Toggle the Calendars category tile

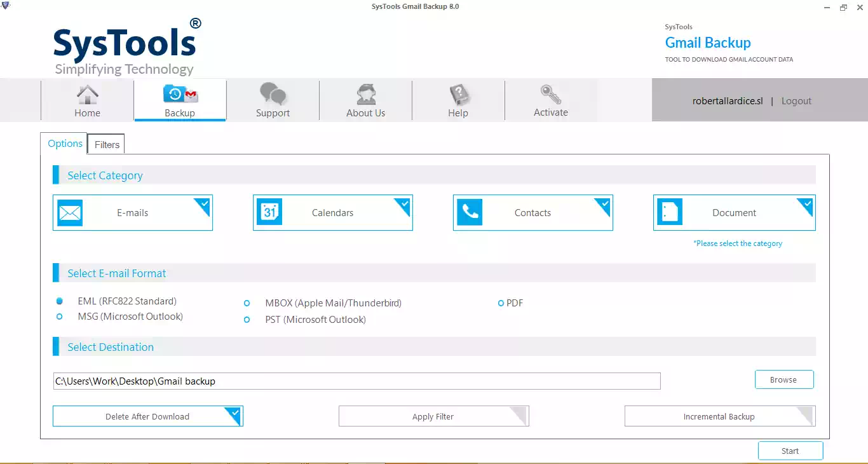[332, 213]
